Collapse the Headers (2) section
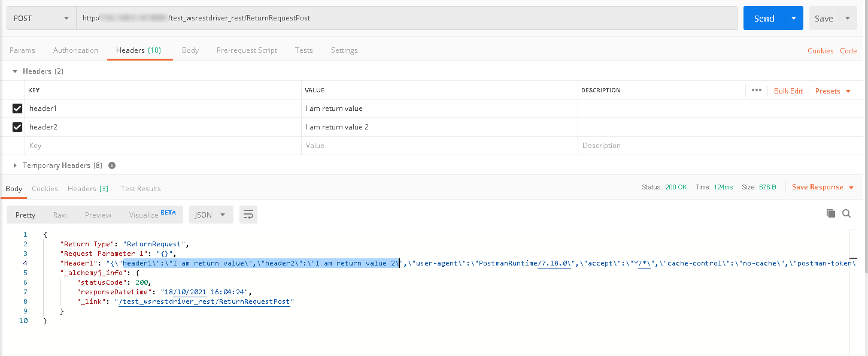This screenshot has width=868, height=356. click(x=15, y=71)
